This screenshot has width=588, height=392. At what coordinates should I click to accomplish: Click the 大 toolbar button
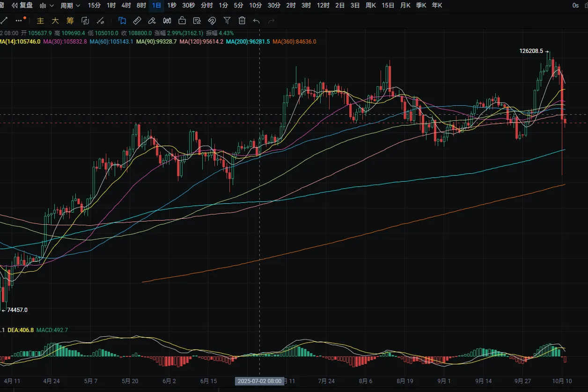pos(55,21)
